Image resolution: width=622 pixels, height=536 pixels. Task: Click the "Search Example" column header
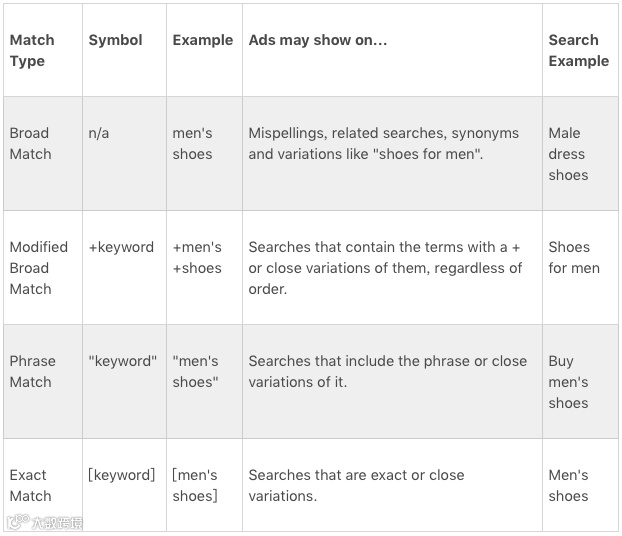point(578,51)
